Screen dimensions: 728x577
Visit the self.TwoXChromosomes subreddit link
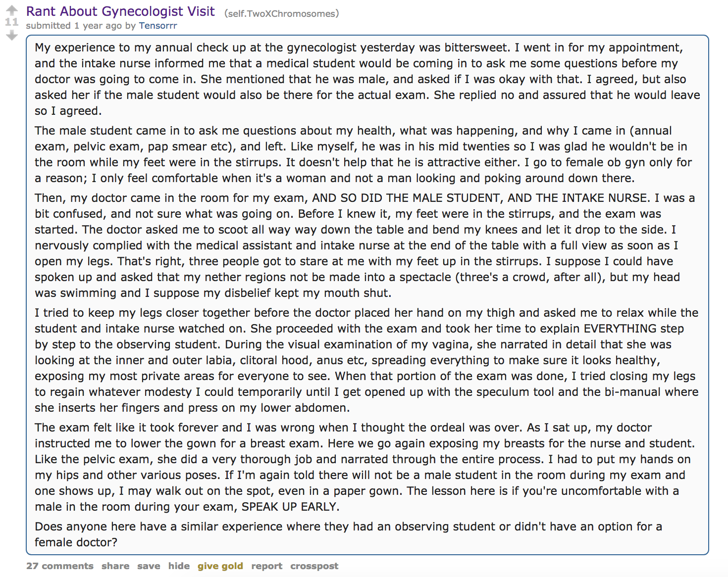(281, 13)
